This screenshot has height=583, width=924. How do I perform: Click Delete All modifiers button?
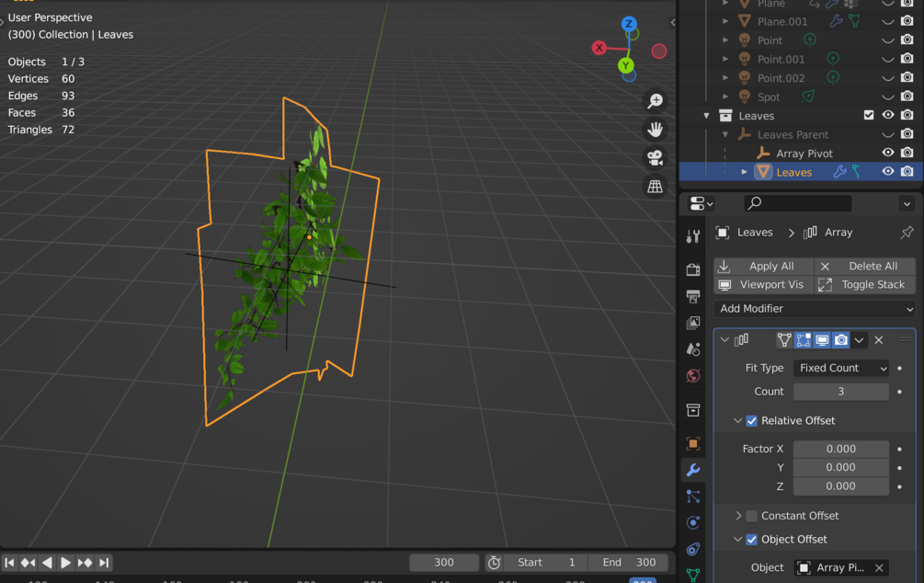coord(865,267)
